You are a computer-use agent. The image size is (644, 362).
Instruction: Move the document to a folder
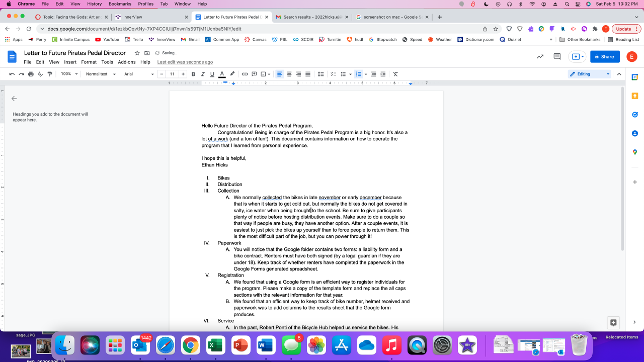pos(147,53)
